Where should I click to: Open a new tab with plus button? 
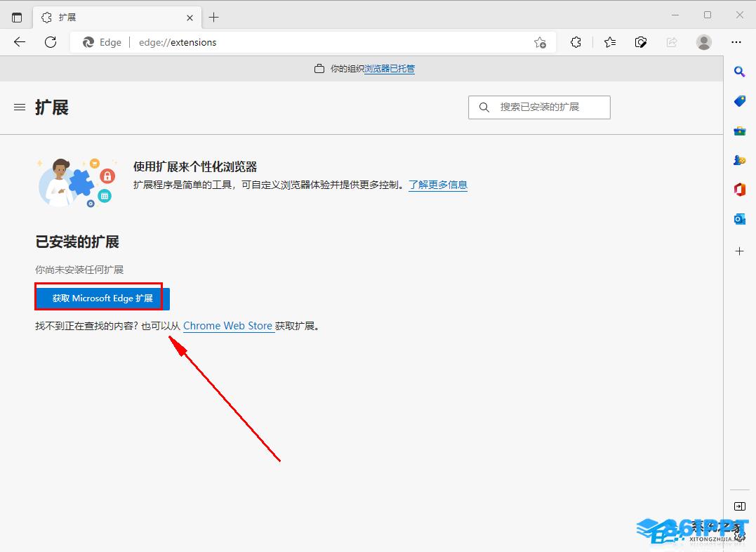point(213,18)
